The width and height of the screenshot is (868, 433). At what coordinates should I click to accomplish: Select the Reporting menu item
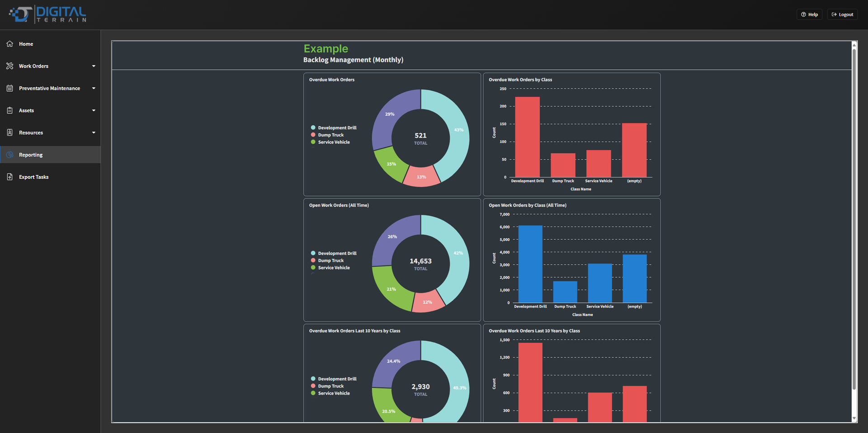(x=50, y=155)
